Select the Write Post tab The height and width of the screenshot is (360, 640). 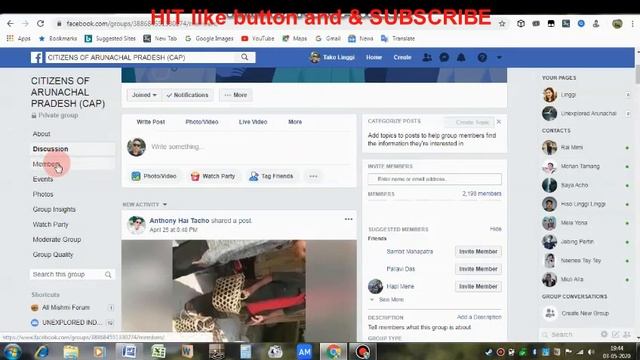pos(151,122)
